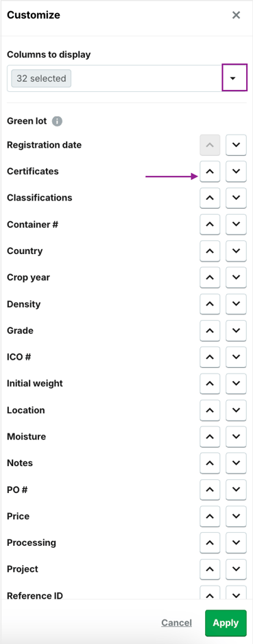Move Initial weight column up
Image resolution: width=253 pixels, height=644 pixels.
click(210, 383)
